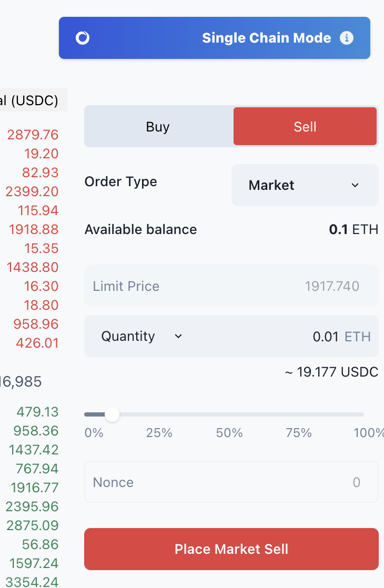Click the Nonce input field

tap(231, 482)
